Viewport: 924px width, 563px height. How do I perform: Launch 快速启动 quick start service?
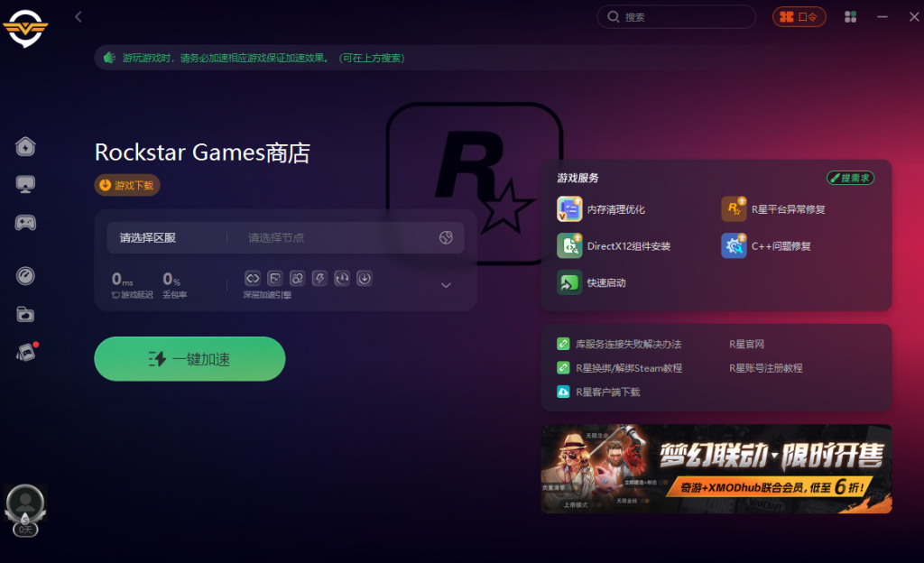point(592,282)
